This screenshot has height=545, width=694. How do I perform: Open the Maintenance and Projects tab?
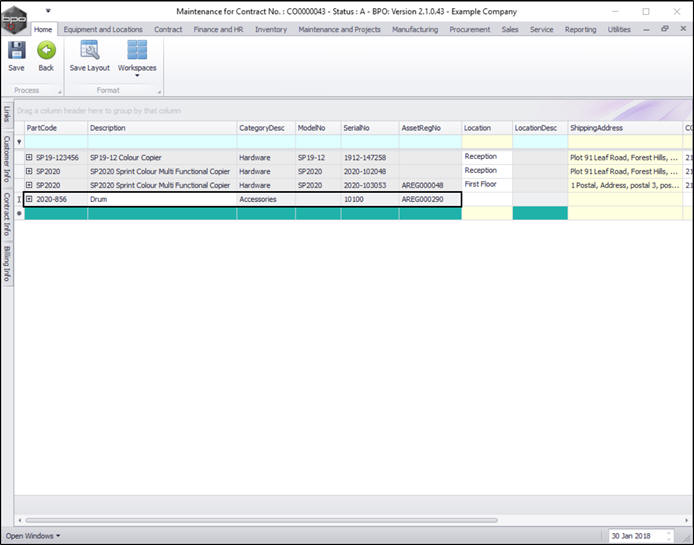[x=339, y=29]
